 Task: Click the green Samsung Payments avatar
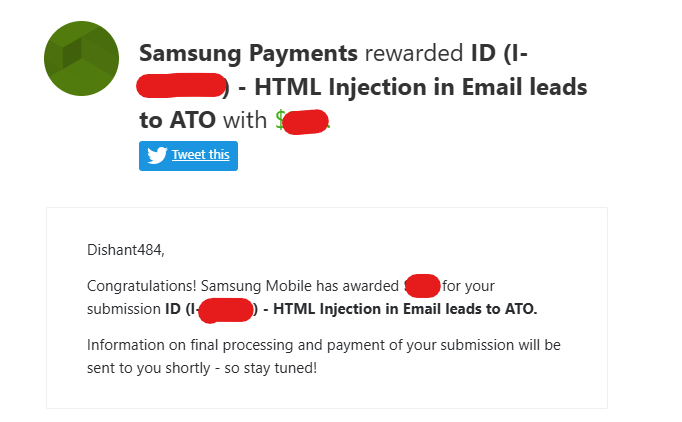tap(81, 58)
